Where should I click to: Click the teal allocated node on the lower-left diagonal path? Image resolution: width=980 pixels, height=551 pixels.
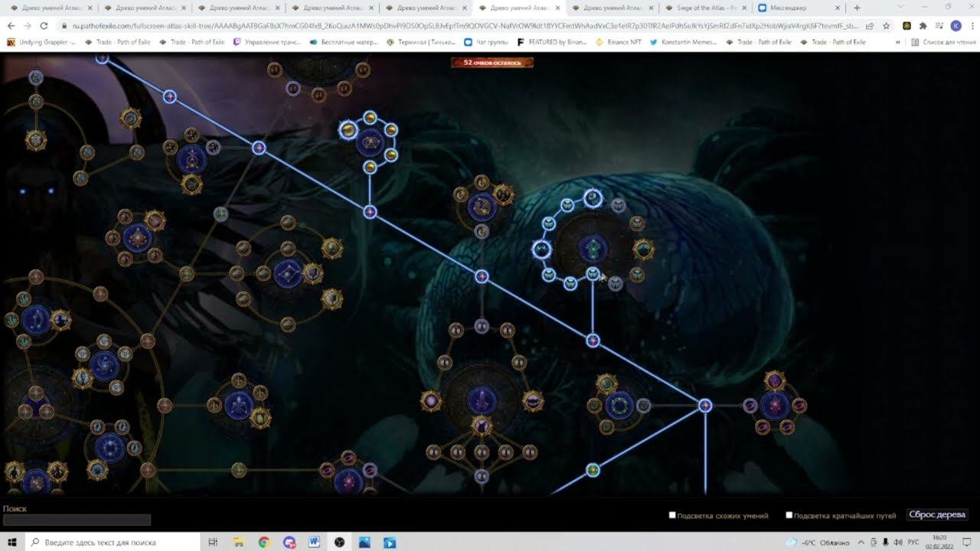click(x=593, y=470)
